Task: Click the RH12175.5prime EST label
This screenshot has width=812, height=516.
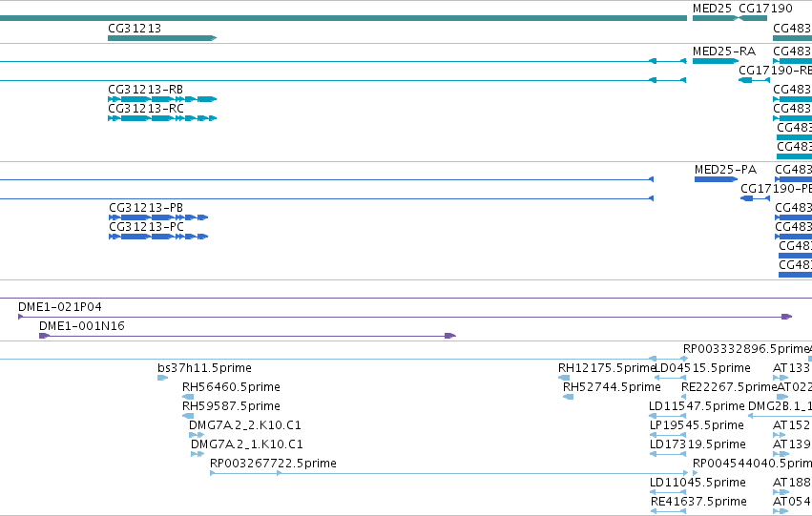Action: tap(607, 368)
